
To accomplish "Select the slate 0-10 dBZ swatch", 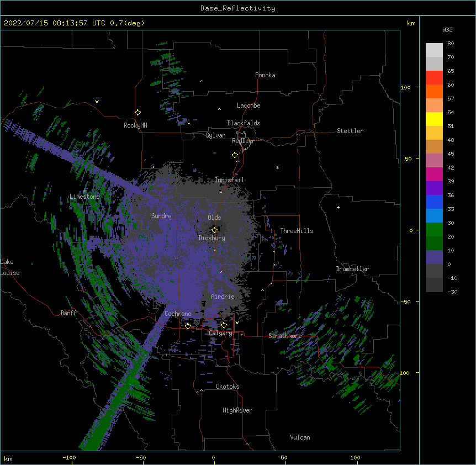I will pos(434,257).
